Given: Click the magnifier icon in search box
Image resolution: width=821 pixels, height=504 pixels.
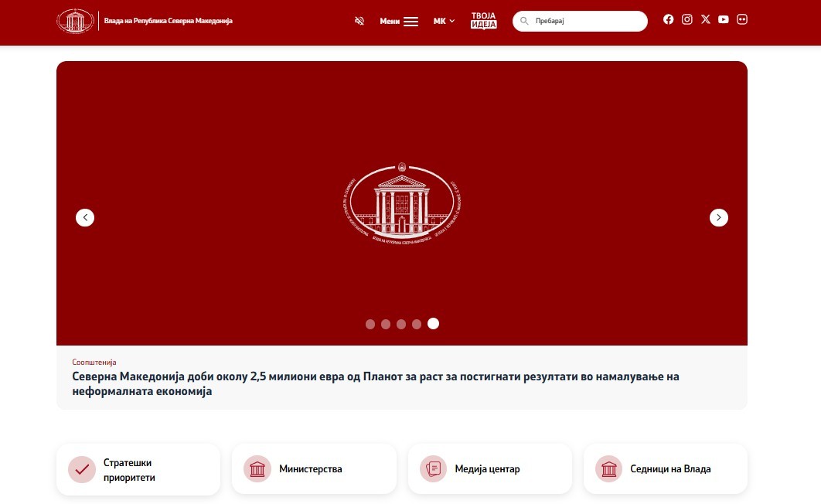Looking at the screenshot, I should (x=524, y=21).
